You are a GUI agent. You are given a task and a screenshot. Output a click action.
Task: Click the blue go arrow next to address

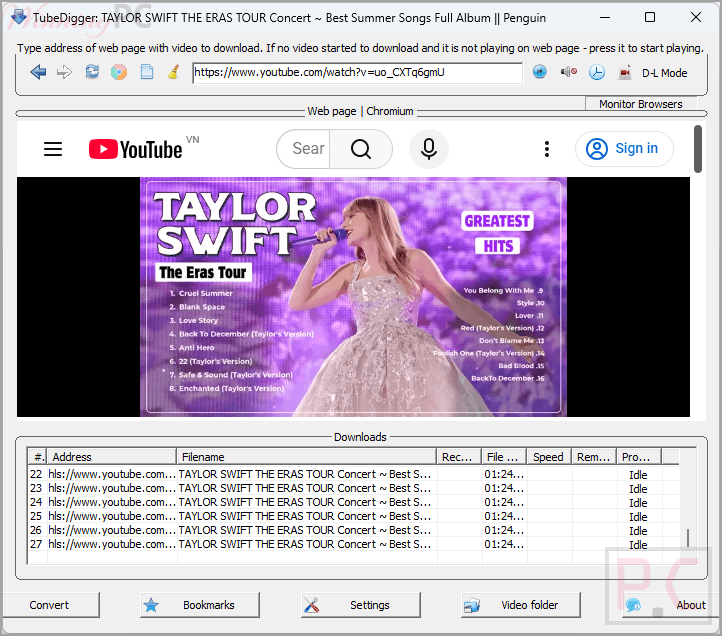click(540, 72)
